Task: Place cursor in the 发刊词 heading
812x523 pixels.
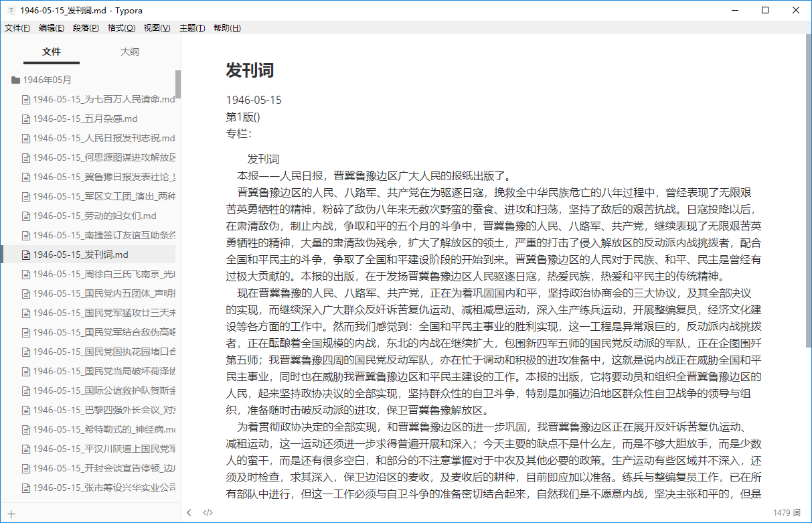Action: 250,70
